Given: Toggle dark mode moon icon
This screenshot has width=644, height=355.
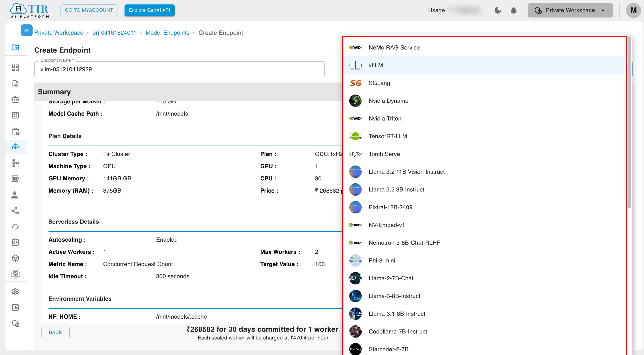Looking at the screenshot, I should (x=498, y=10).
